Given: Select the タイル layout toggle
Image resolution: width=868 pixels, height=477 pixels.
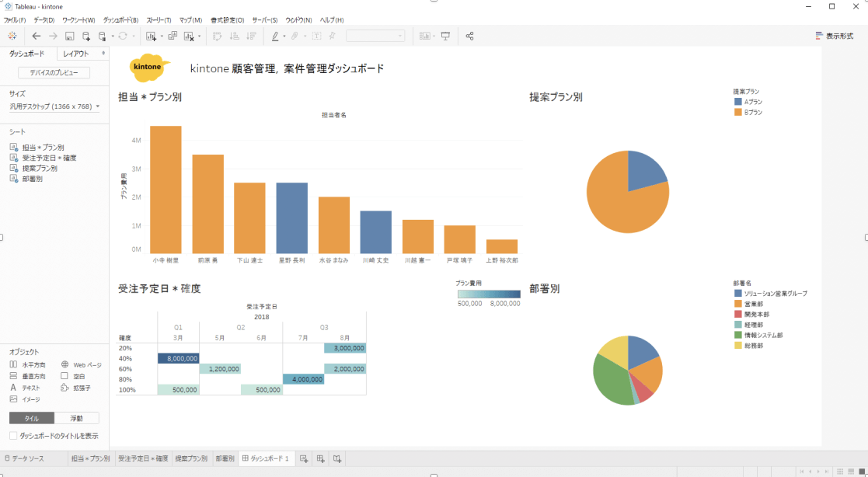Looking at the screenshot, I should (x=32, y=418).
